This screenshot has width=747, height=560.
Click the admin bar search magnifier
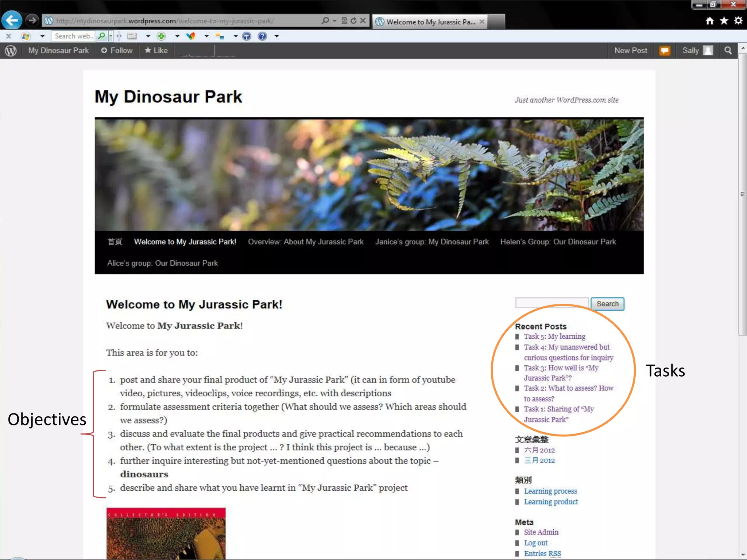tap(728, 51)
